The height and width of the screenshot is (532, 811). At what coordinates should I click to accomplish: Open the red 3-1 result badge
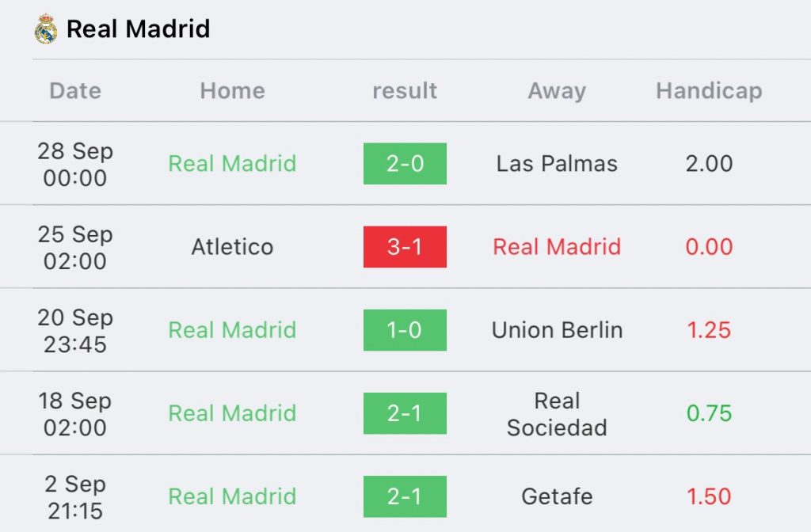(x=405, y=247)
